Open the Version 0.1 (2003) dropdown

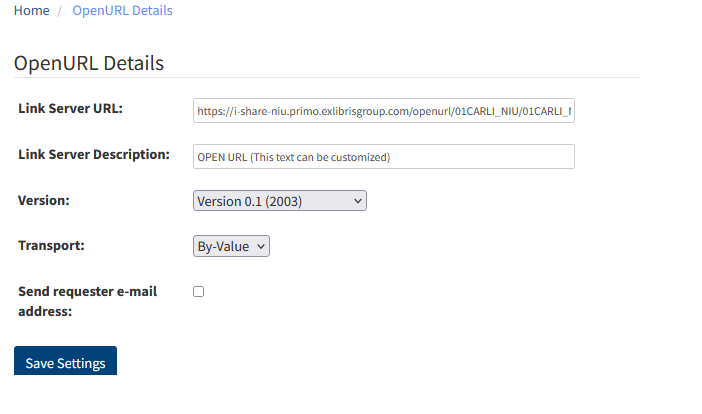(280, 201)
